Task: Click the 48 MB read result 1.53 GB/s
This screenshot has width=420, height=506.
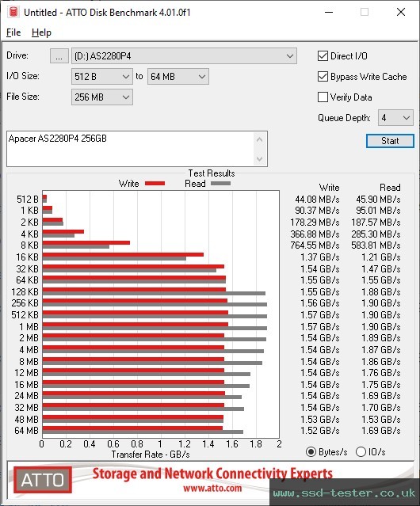Action: click(381, 419)
